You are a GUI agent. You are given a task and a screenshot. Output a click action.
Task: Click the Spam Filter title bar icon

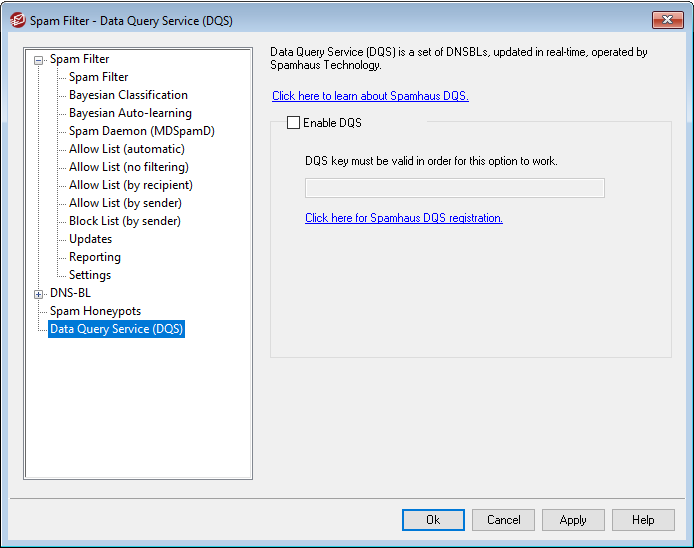pyautogui.click(x=17, y=20)
